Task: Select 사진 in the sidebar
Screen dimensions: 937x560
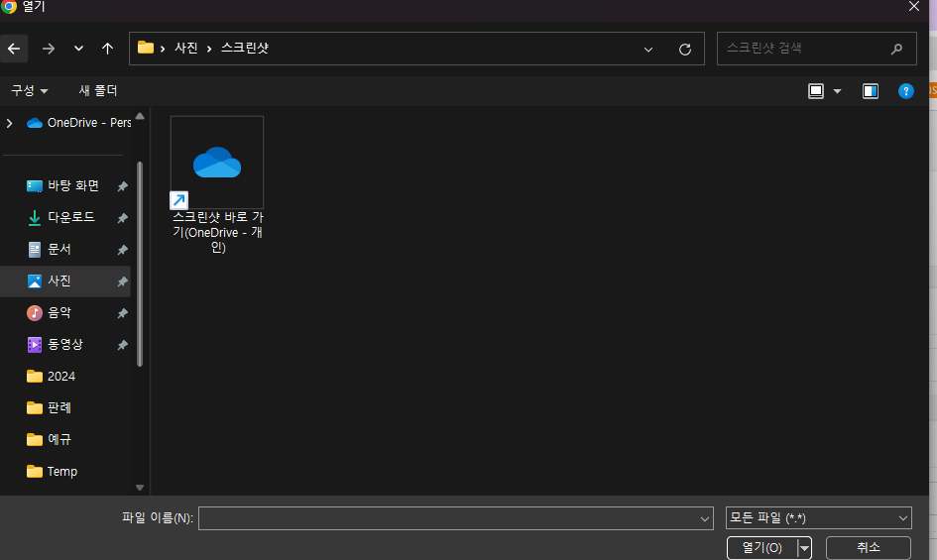Action: coord(65,280)
